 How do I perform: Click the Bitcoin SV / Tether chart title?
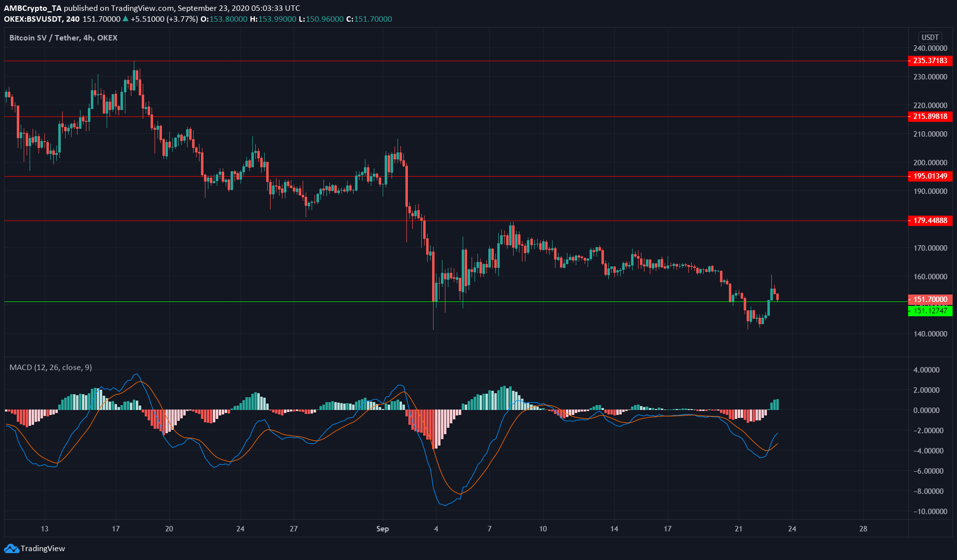63,37
